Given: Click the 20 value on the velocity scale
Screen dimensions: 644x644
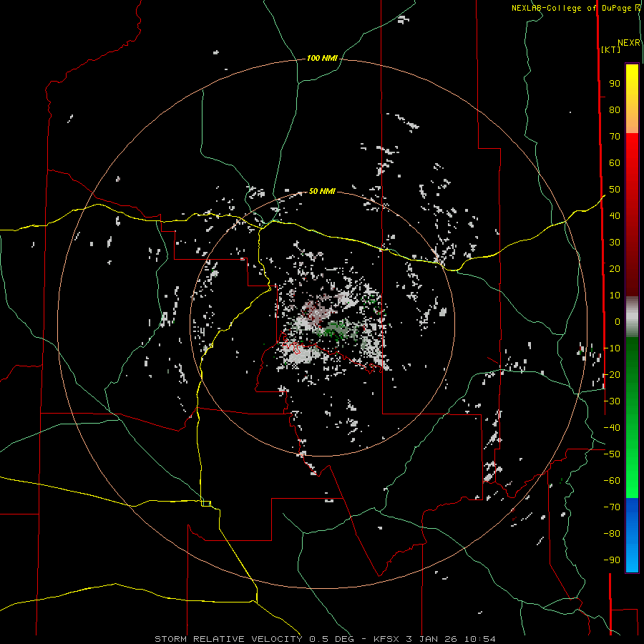Looking at the screenshot, I should click(x=615, y=269).
